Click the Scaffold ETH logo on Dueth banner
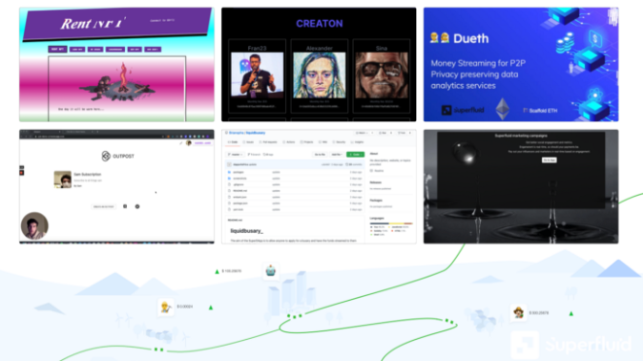 click(x=540, y=110)
